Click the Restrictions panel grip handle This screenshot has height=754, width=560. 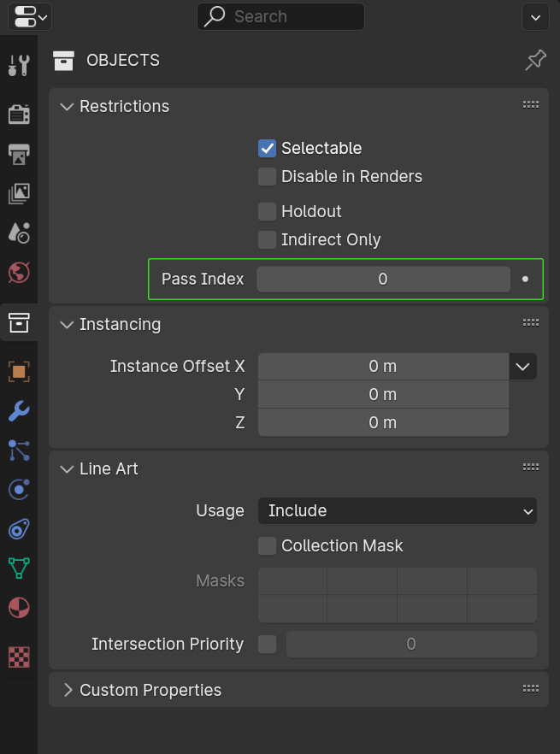pyautogui.click(x=531, y=105)
